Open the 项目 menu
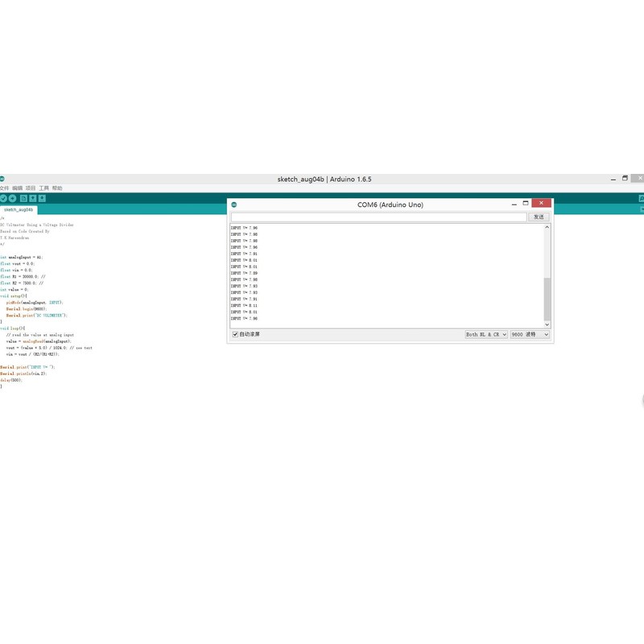Screen dimensions: 644x644 (x=31, y=188)
